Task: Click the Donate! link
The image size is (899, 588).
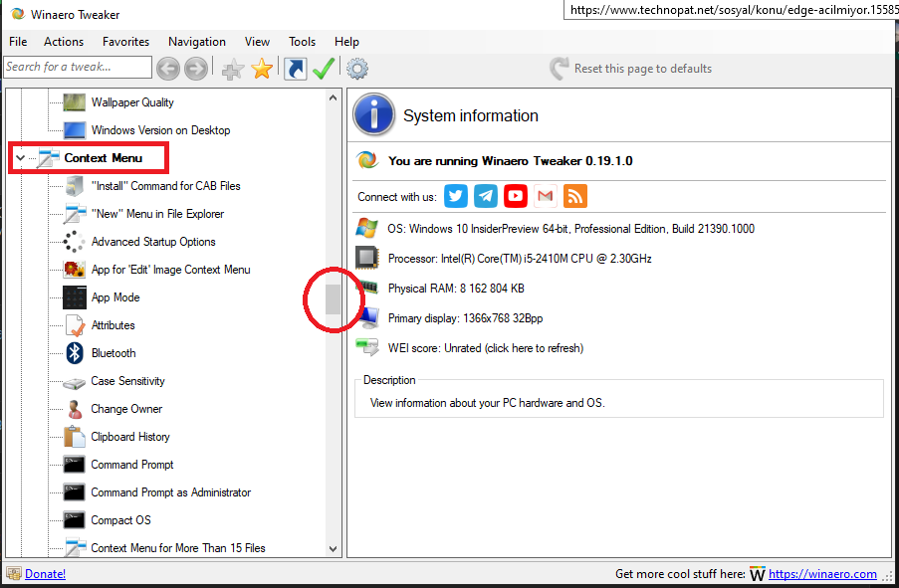Action: click(45, 574)
